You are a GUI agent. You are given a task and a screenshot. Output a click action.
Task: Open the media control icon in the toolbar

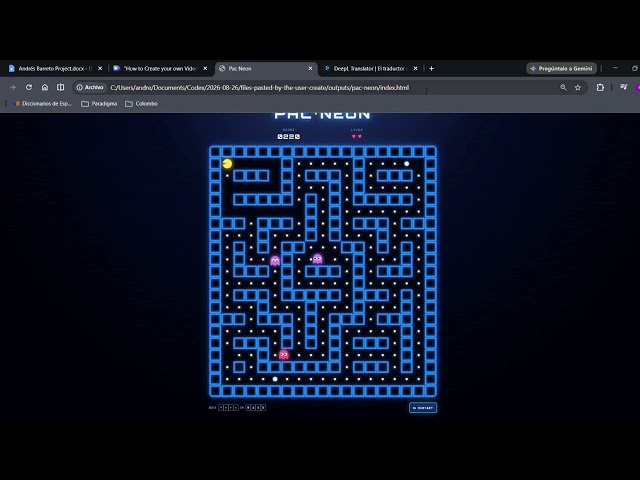click(x=624, y=87)
